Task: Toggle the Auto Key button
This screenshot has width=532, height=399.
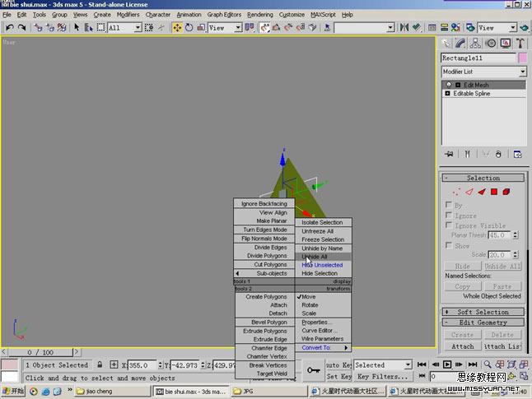Action: 339,364
